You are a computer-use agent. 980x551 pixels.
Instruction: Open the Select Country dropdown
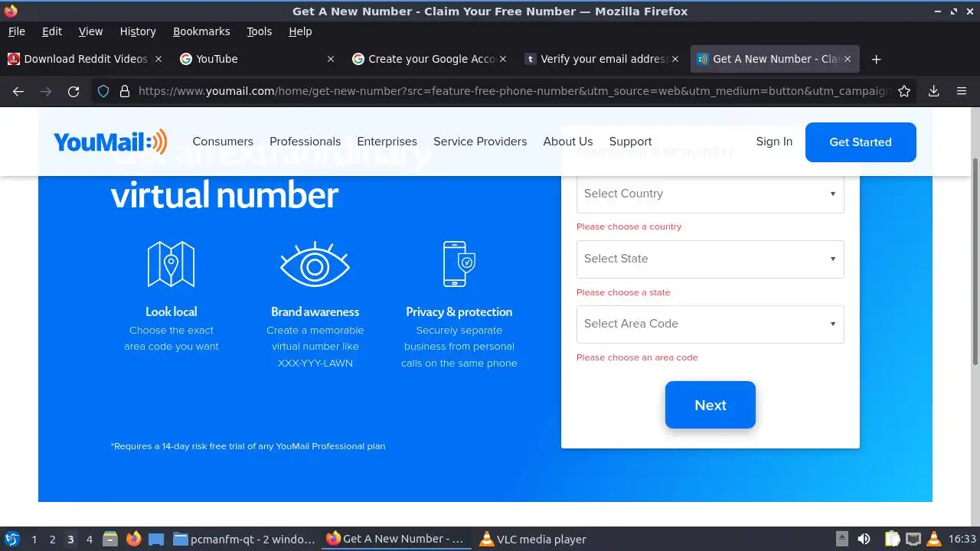pyautogui.click(x=710, y=194)
